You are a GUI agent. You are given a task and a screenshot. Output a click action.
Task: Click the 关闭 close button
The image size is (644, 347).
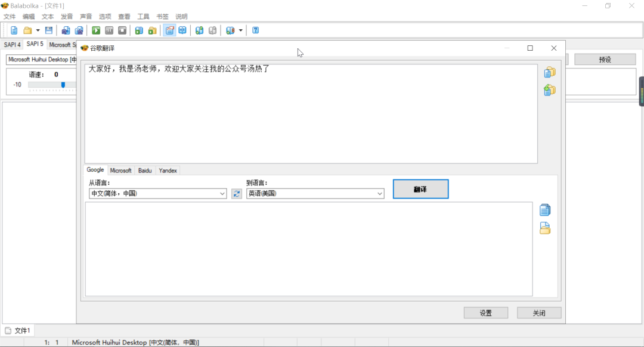coord(539,313)
